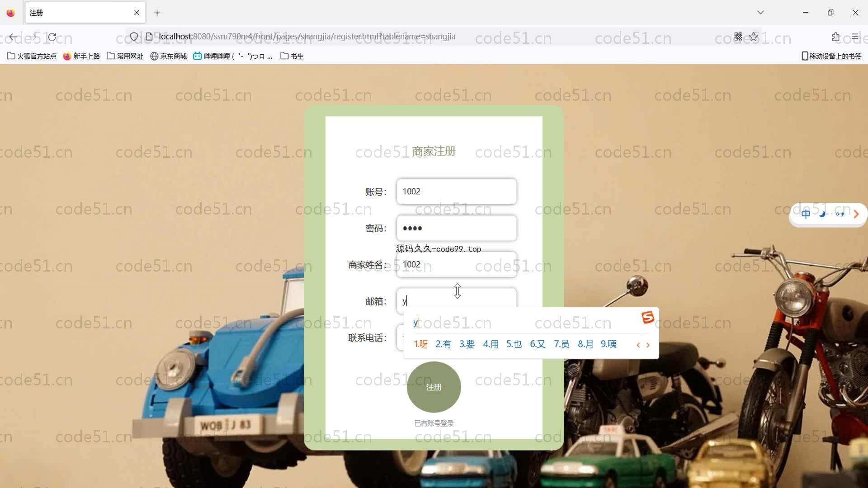Expand the IME status bar arrow
Viewport: 868px width, 488px height.
(856, 214)
